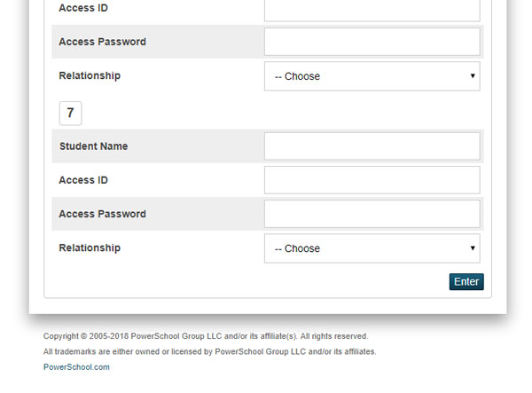Click the dropdown arrow of section 7's Relationship

(473, 248)
